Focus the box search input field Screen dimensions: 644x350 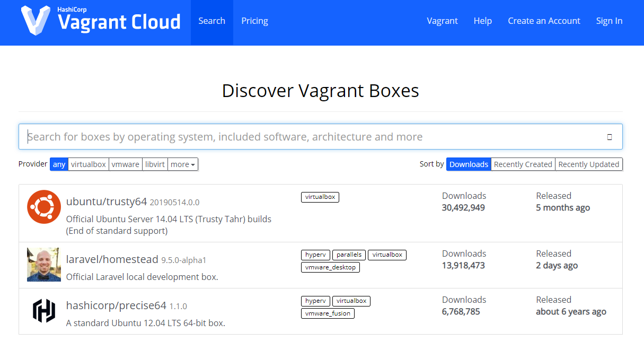(320, 137)
